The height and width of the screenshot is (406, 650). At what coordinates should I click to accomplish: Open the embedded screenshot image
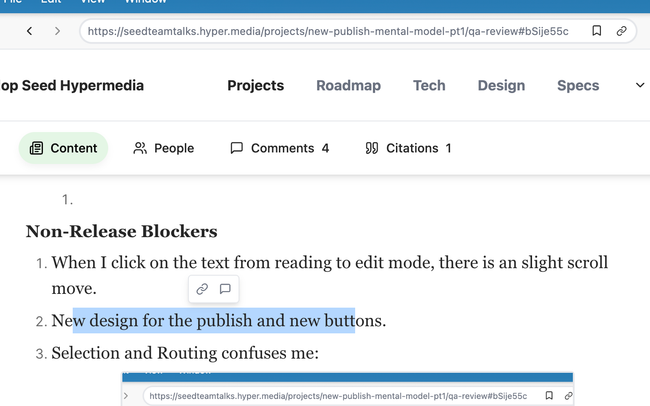[347, 389]
